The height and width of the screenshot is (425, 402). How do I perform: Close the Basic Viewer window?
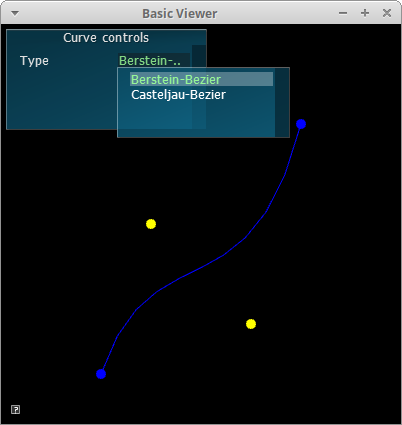tap(387, 13)
